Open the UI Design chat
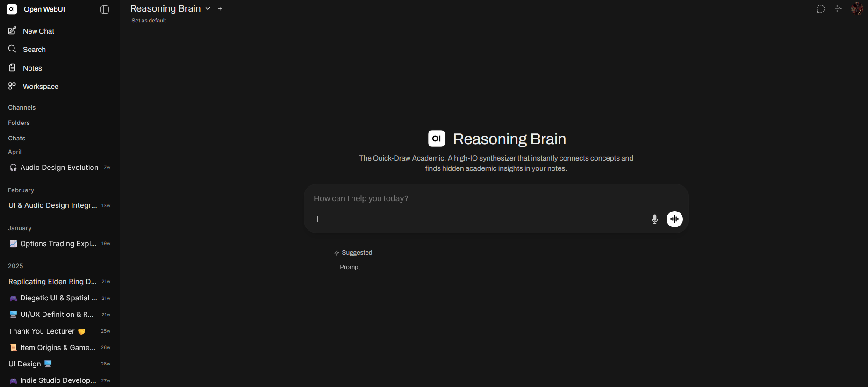Viewport: 868px width, 387px height. click(x=60, y=364)
